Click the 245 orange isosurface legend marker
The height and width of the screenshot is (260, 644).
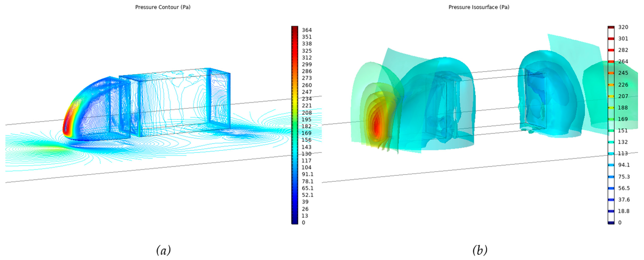click(611, 73)
